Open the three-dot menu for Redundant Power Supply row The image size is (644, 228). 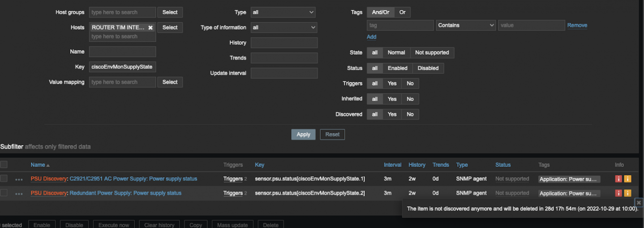coord(19,193)
